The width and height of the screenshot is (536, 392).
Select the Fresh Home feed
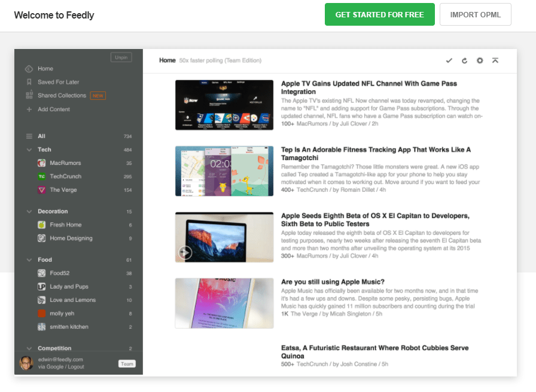point(66,225)
